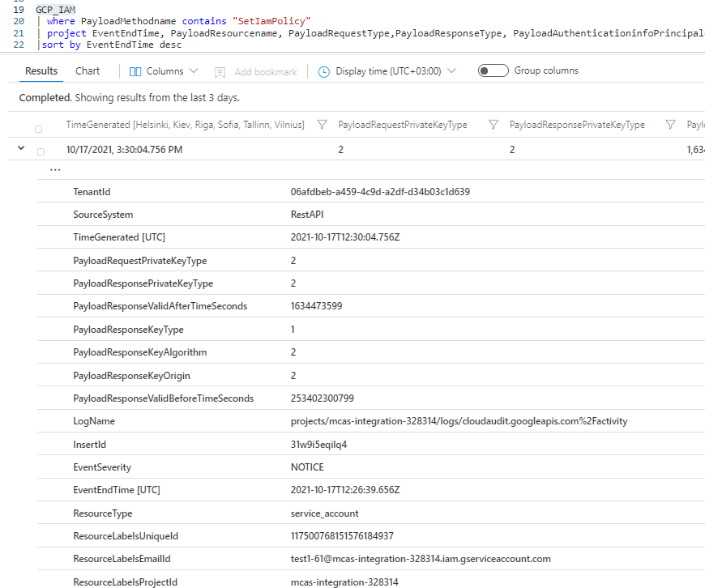Click the LogName value cell

click(459, 421)
